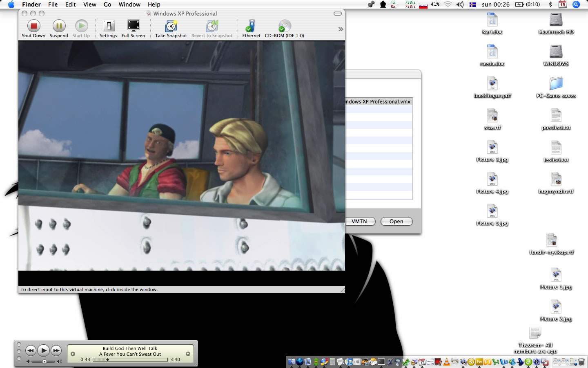588x368 pixels.
Task: Select fundir-nyskop.rtf on the desktop
Action: point(552,244)
